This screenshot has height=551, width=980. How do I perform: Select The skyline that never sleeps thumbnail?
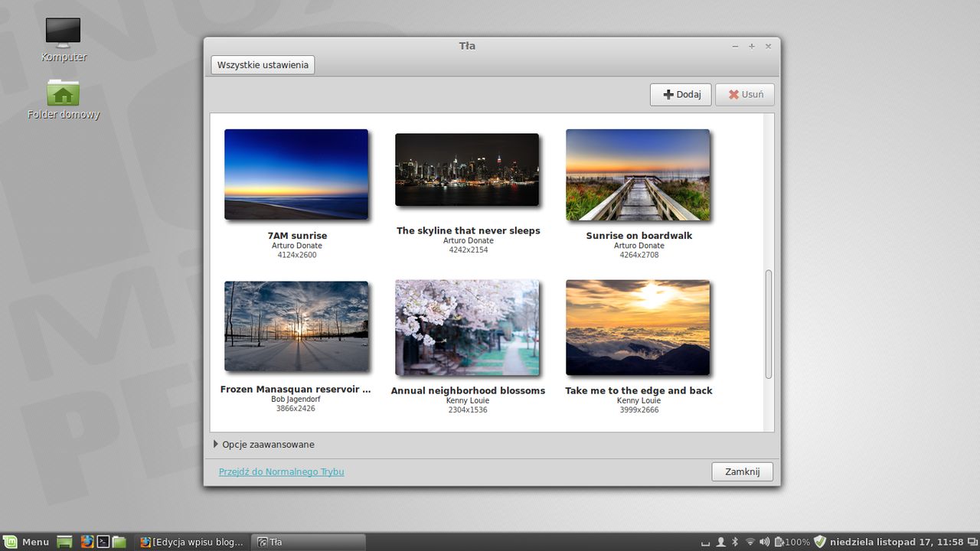click(x=467, y=170)
